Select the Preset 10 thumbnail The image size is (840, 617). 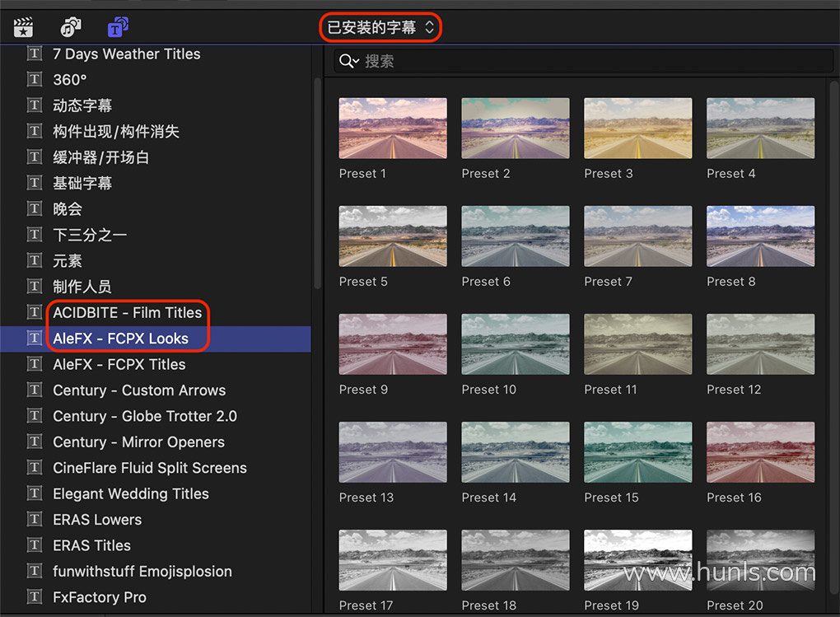pos(516,344)
